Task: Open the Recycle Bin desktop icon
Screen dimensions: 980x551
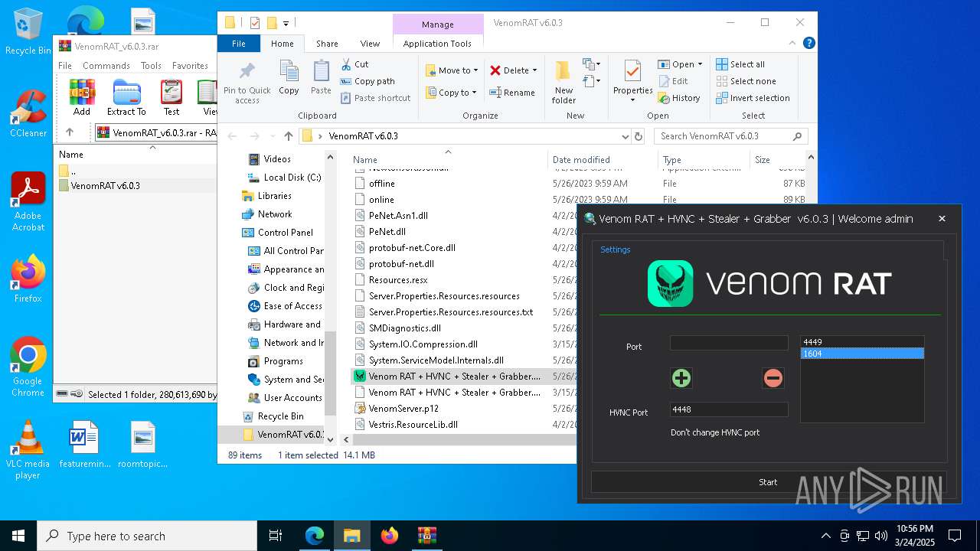Action: point(28,32)
